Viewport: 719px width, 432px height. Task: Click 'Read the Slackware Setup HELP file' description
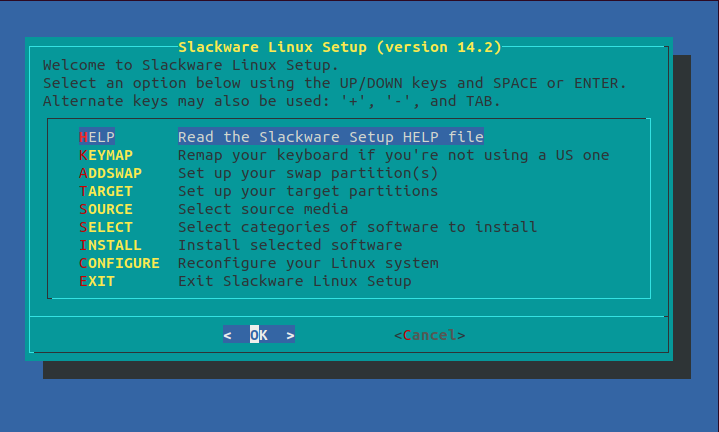pos(330,137)
